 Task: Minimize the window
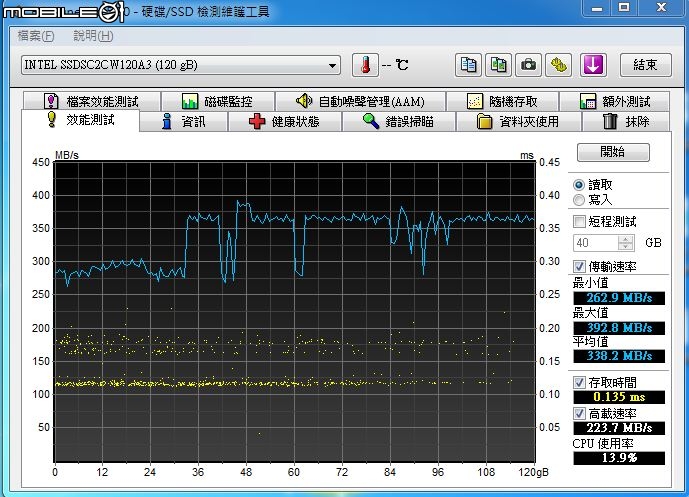(597, 7)
